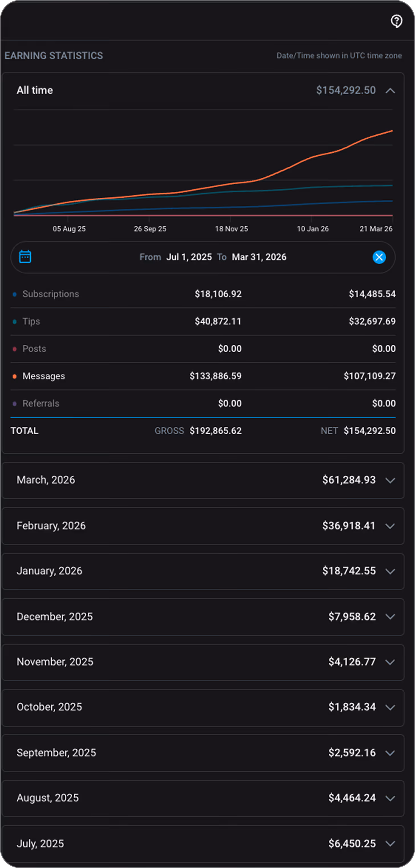Click the February, 2026 amount $36,918.41
Image resolution: width=415 pixels, height=868 pixels.
(x=349, y=526)
